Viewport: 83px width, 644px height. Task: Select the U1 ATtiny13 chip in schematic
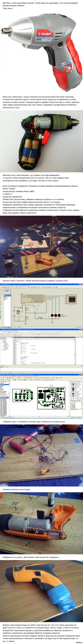tap(32, 299)
